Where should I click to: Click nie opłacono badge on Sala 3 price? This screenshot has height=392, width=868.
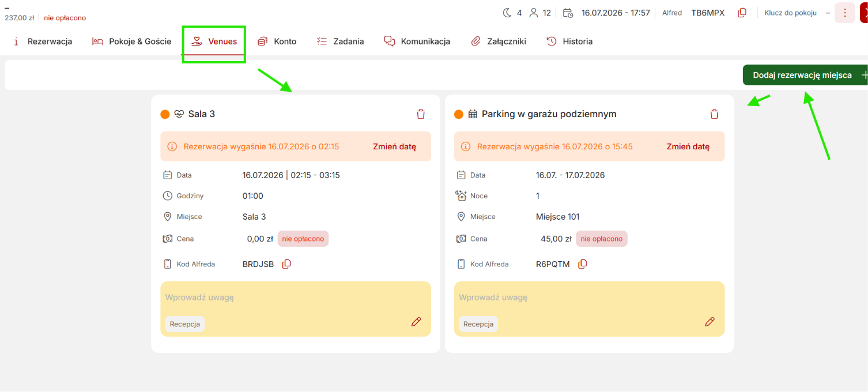tap(303, 239)
